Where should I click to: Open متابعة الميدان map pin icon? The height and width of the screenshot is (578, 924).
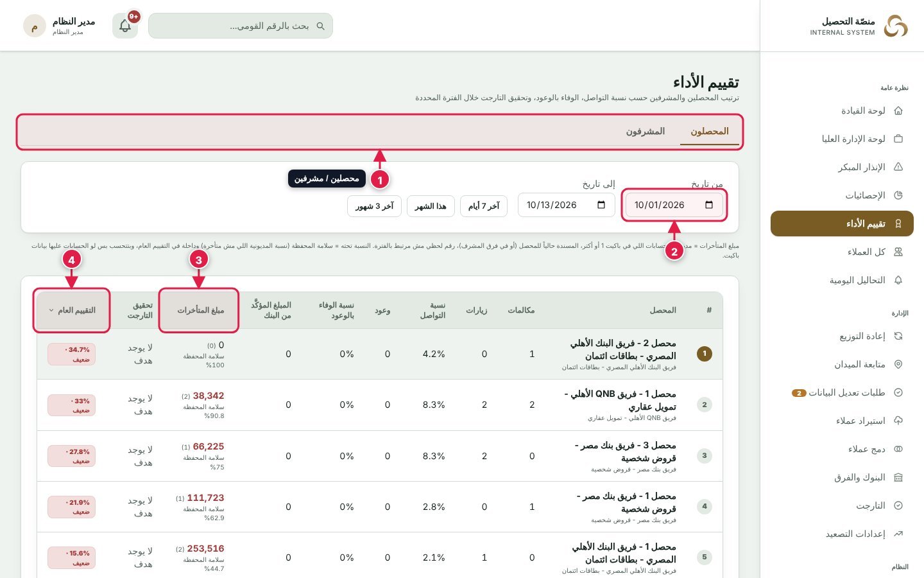tap(898, 364)
